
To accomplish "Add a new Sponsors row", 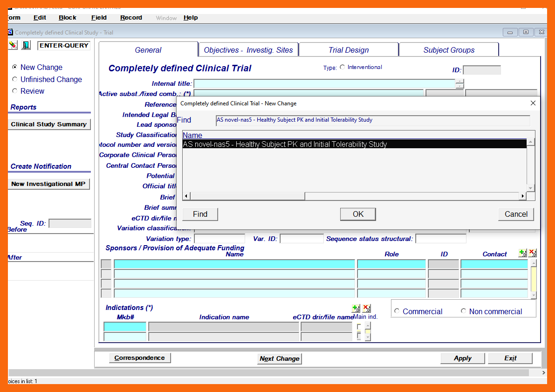I will pyautogui.click(x=523, y=253).
